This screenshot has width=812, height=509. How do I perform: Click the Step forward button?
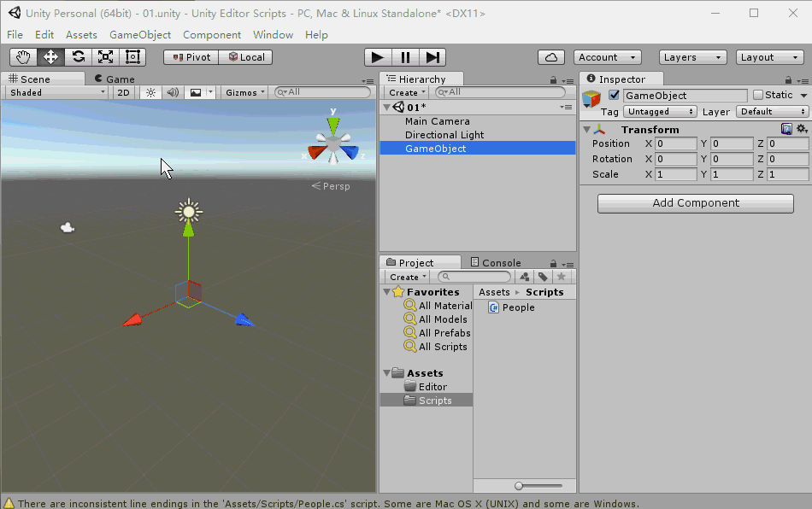pos(432,57)
